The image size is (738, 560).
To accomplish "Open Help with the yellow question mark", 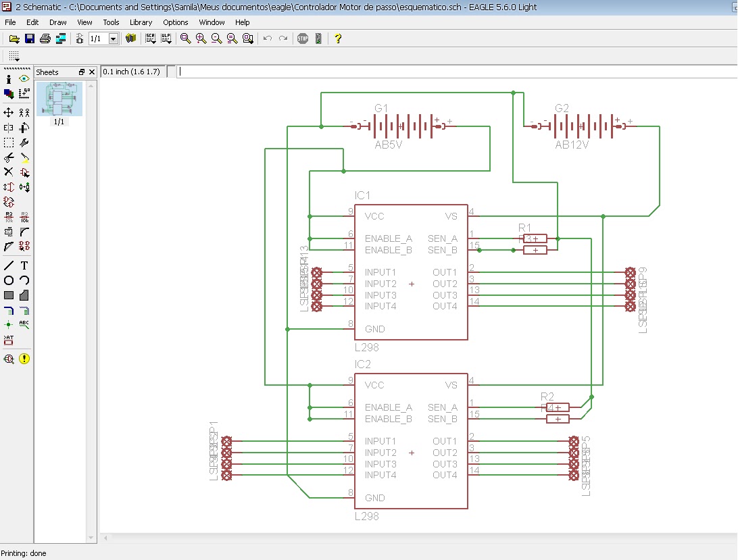I will tap(338, 39).
